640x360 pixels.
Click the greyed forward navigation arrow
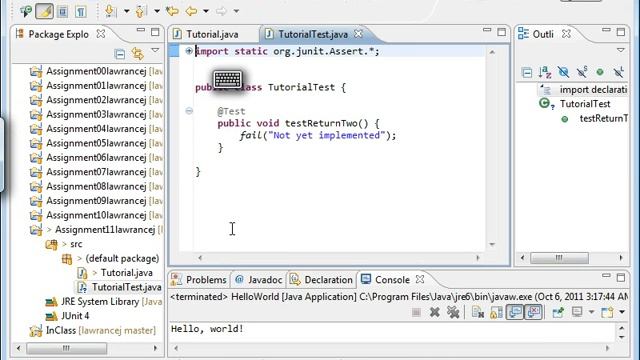221,11
